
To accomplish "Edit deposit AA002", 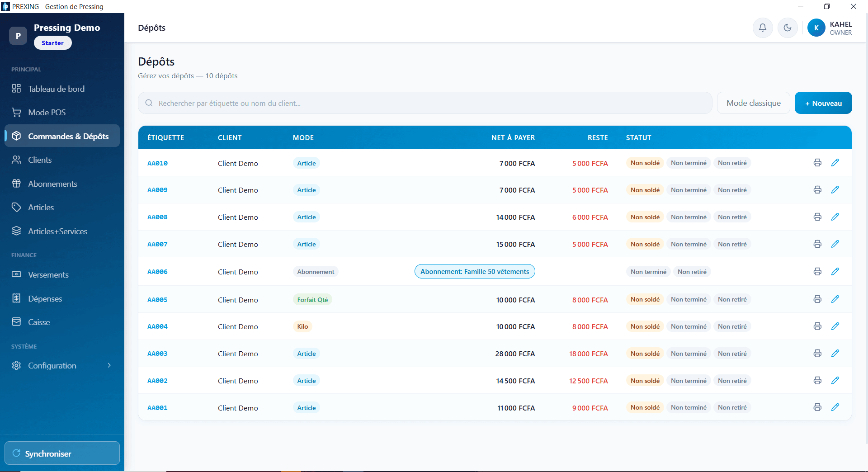I will [x=835, y=381].
